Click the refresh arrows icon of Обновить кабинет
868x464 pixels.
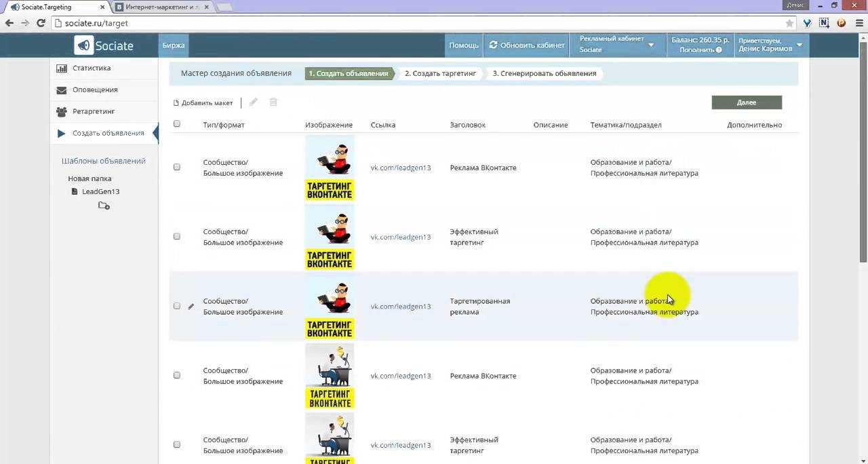click(x=493, y=45)
